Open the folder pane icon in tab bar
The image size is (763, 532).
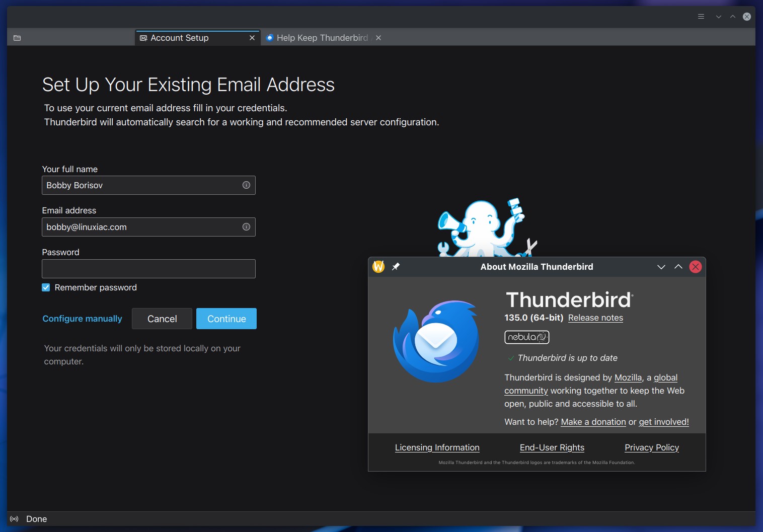[x=17, y=38]
